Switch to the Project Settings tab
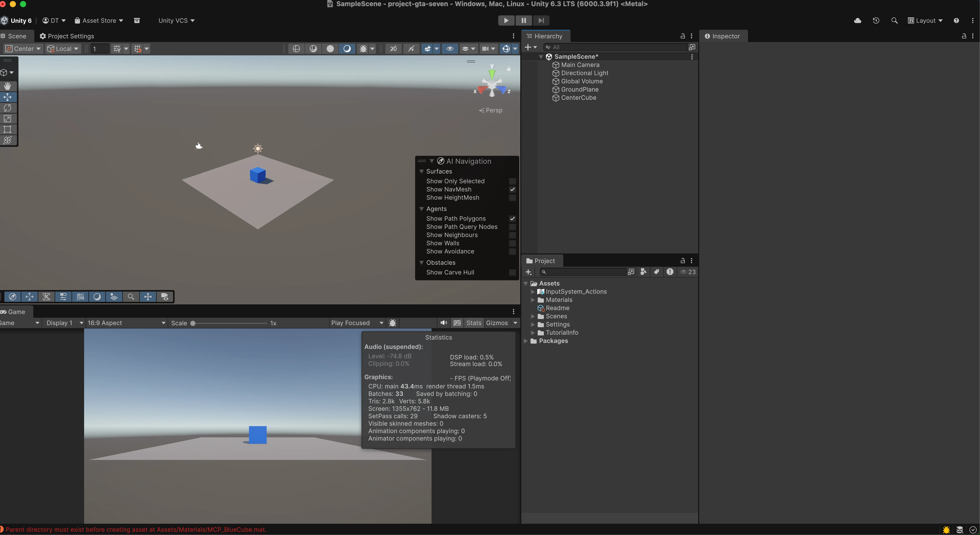 click(67, 36)
